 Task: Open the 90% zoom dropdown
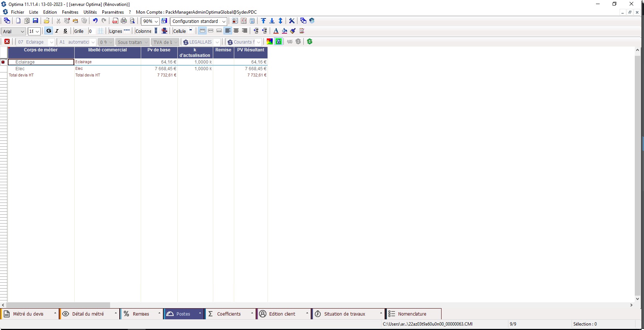pyautogui.click(x=156, y=21)
